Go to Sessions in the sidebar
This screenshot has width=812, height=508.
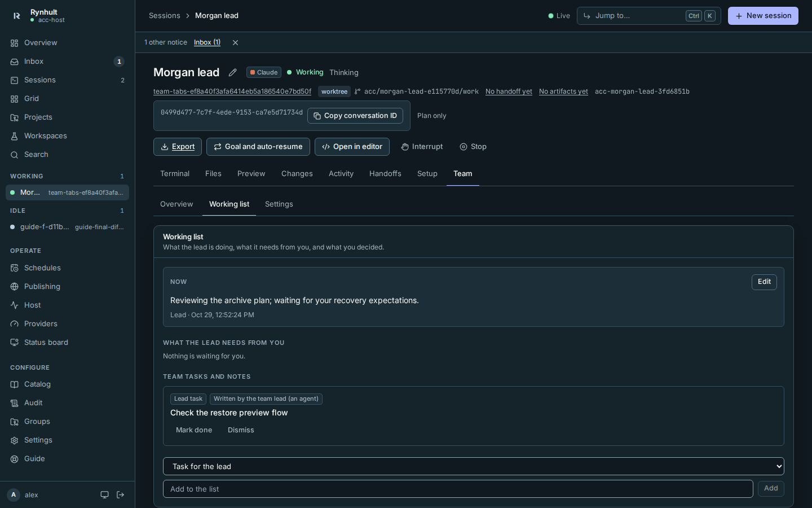coord(68,80)
